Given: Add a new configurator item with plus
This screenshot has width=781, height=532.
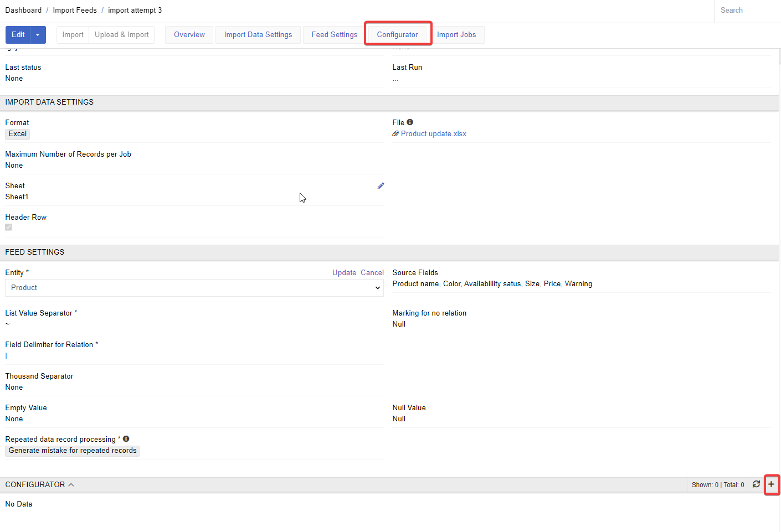Looking at the screenshot, I should tap(771, 484).
